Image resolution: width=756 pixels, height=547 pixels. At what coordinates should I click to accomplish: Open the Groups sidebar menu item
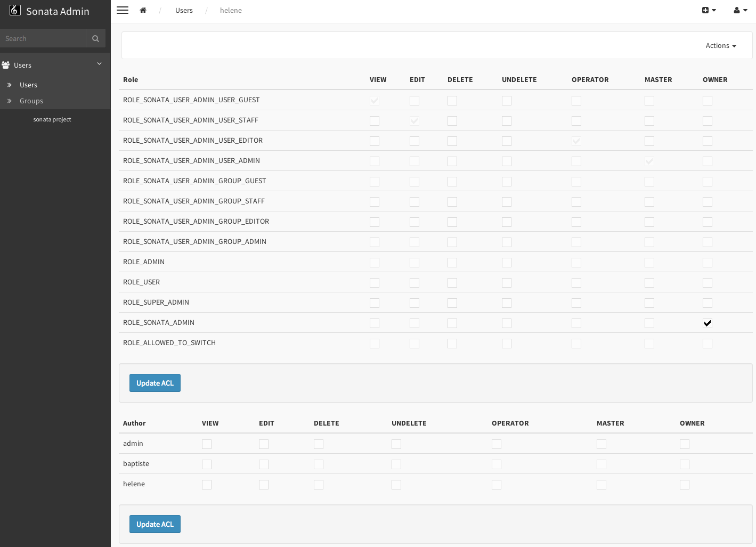tap(31, 101)
